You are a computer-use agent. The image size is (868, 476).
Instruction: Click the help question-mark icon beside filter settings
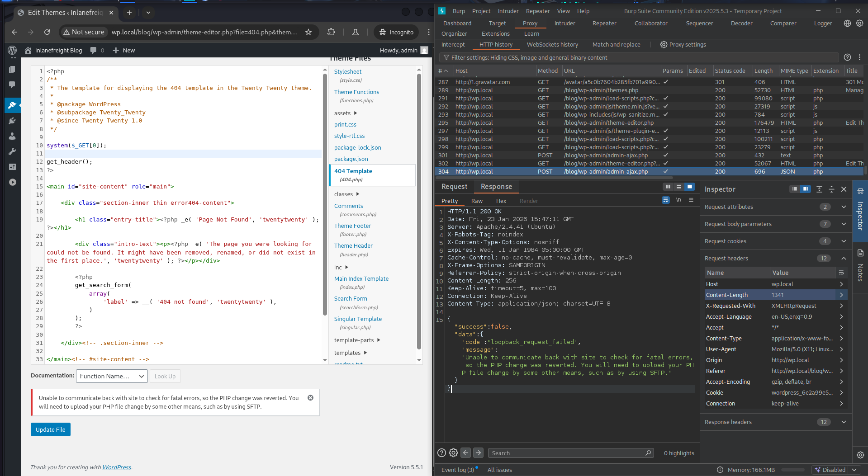pyautogui.click(x=848, y=57)
